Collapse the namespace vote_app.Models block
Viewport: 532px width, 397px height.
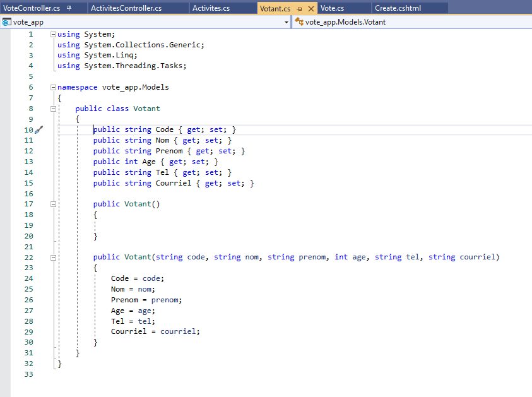coord(53,88)
